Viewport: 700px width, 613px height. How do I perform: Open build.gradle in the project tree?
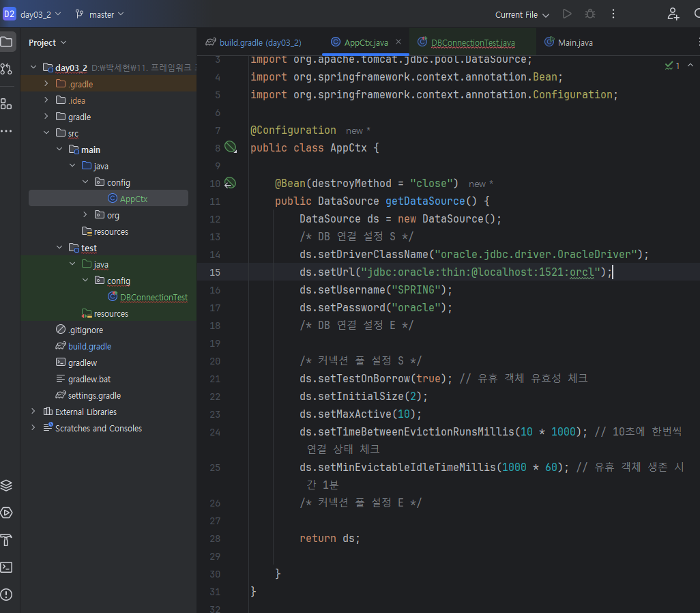pyautogui.click(x=89, y=346)
